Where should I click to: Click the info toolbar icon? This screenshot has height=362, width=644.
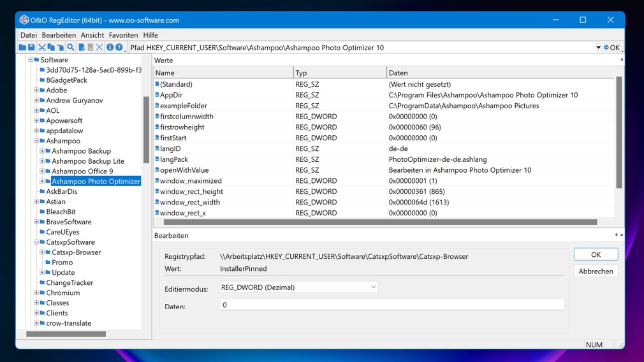point(110,48)
